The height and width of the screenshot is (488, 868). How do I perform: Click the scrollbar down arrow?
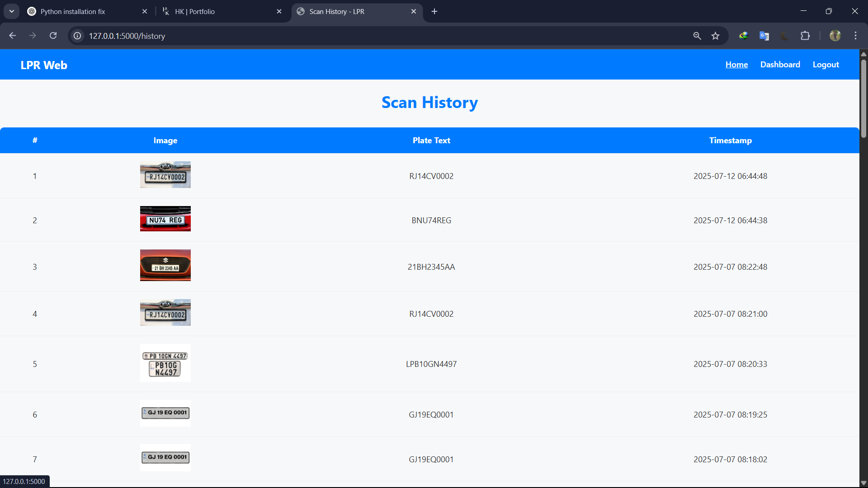(863, 483)
